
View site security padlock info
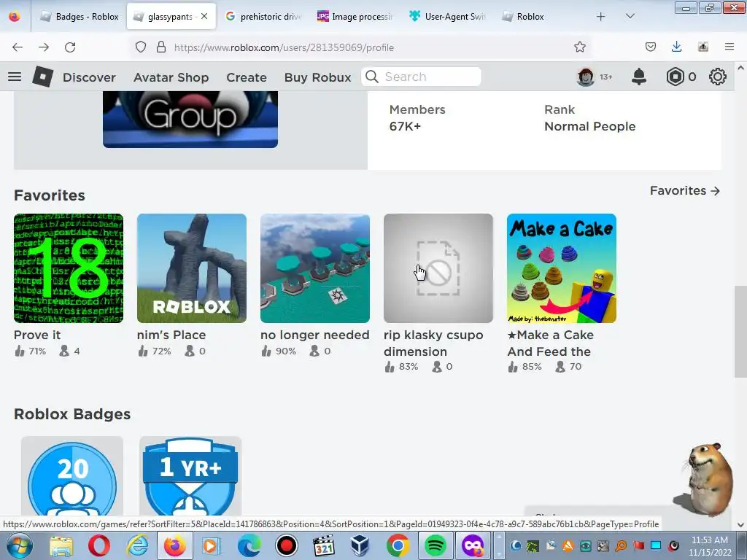tap(161, 47)
